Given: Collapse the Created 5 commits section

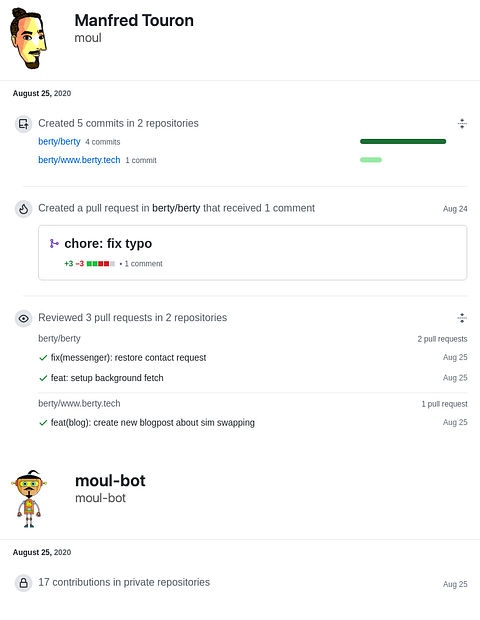Looking at the screenshot, I should tap(462, 124).
